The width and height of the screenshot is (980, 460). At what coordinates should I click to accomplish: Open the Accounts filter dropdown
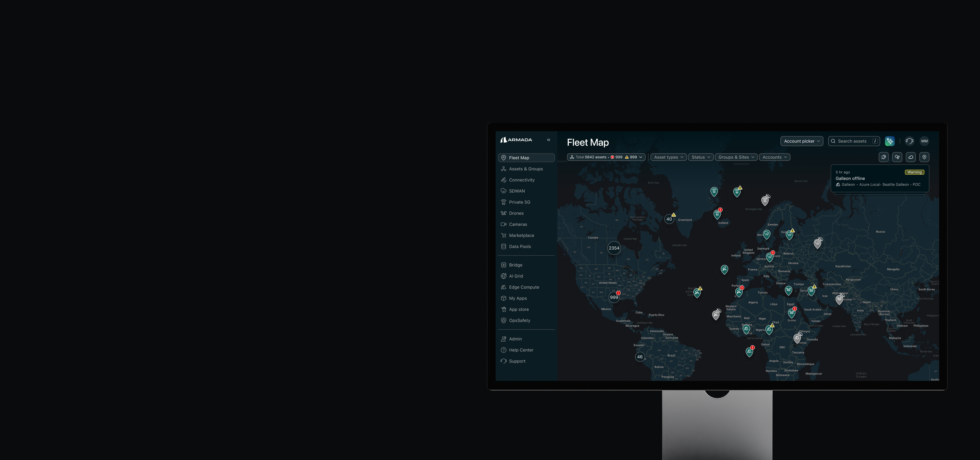[775, 157]
